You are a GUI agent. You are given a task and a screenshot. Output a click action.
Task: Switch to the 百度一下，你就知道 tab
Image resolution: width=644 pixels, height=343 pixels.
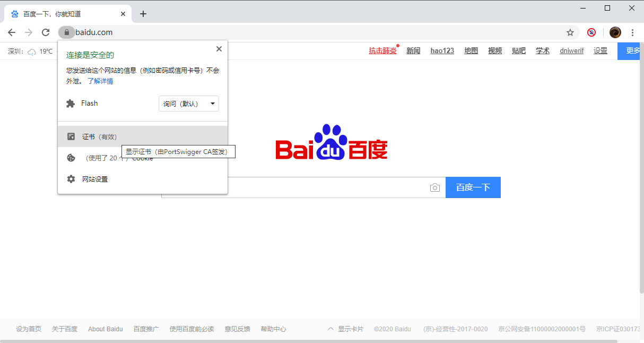click(69, 14)
